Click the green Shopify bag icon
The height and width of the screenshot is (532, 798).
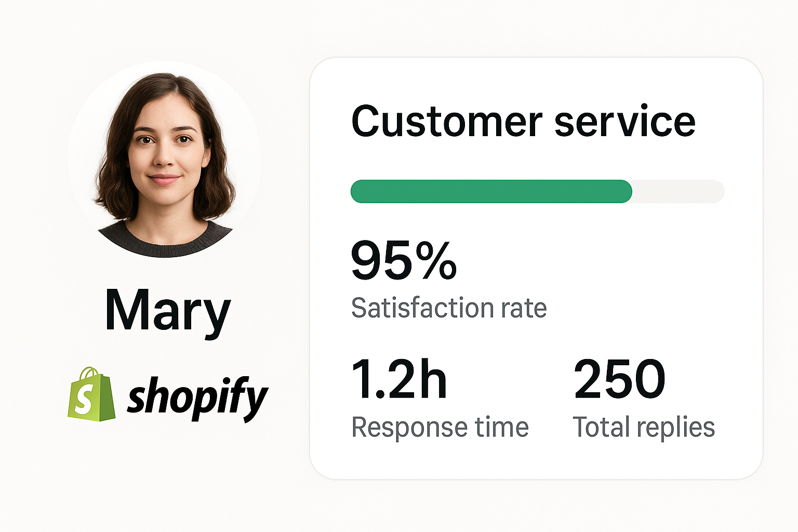pyautogui.click(x=91, y=395)
